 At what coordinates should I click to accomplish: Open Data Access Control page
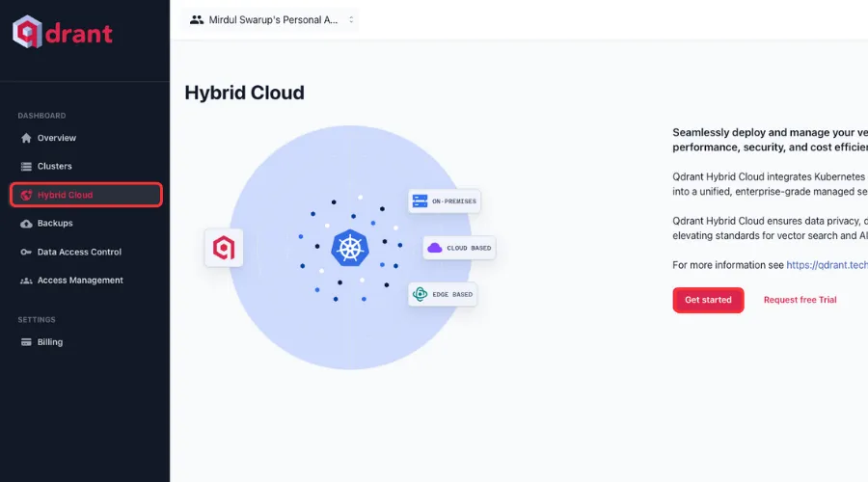[79, 252]
